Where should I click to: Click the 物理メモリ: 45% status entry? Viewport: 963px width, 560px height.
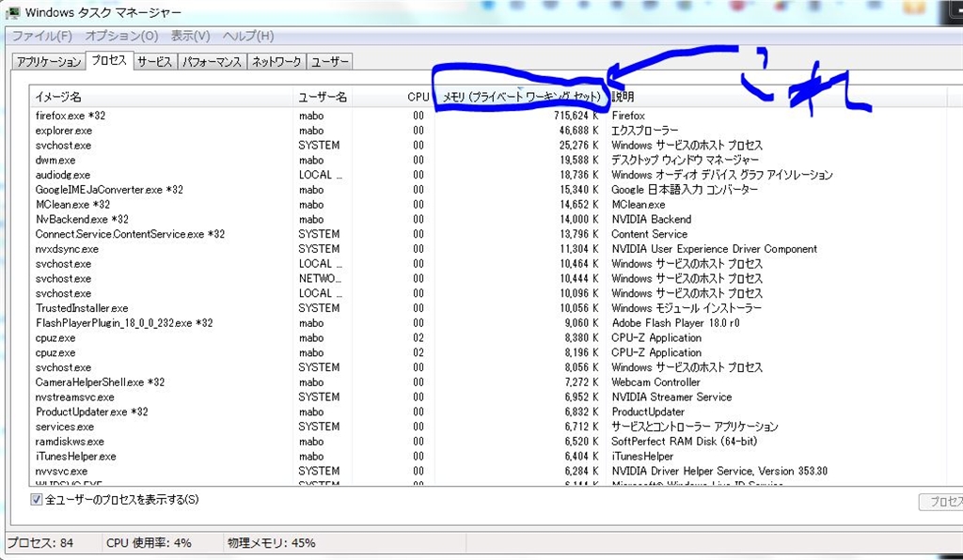click(x=271, y=543)
